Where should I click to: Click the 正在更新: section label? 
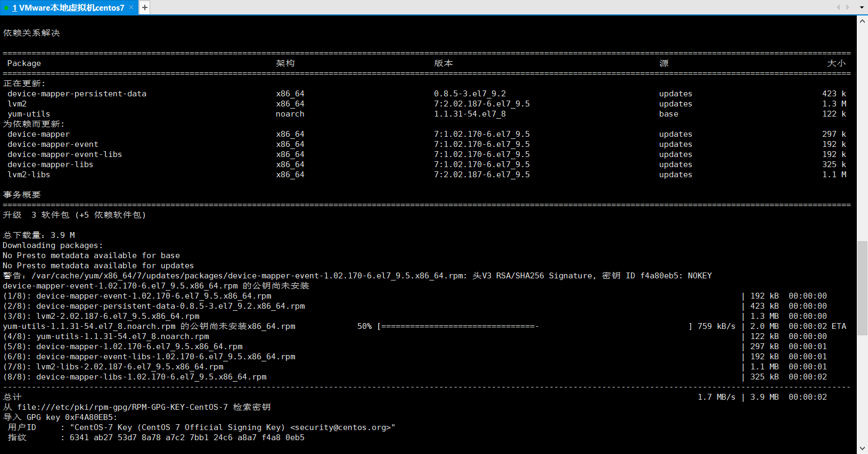point(24,84)
